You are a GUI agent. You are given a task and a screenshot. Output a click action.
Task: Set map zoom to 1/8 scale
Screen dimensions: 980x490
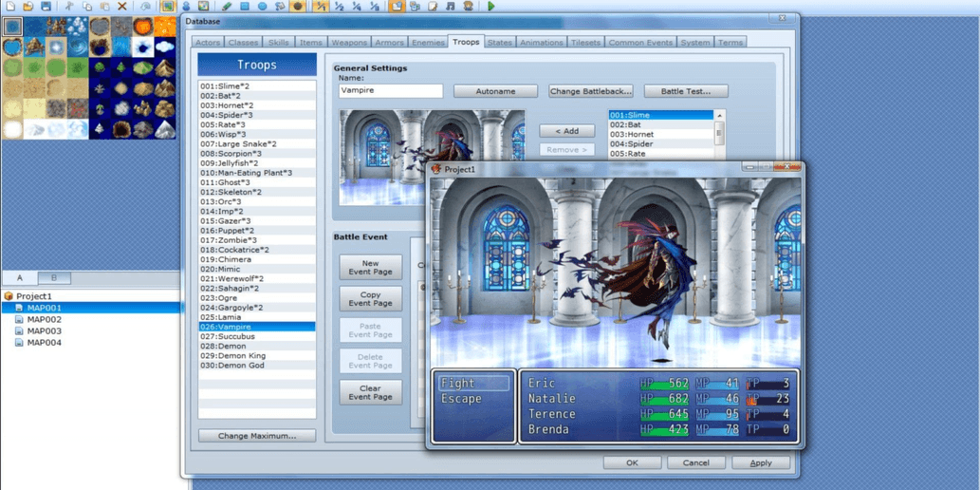(x=374, y=7)
